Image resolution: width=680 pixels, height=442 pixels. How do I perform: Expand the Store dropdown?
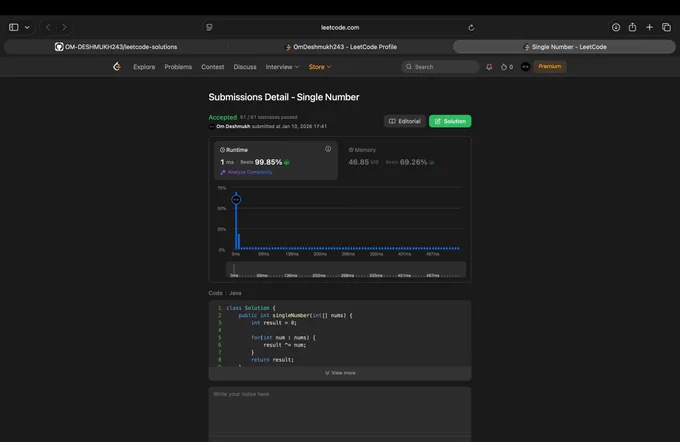point(320,67)
